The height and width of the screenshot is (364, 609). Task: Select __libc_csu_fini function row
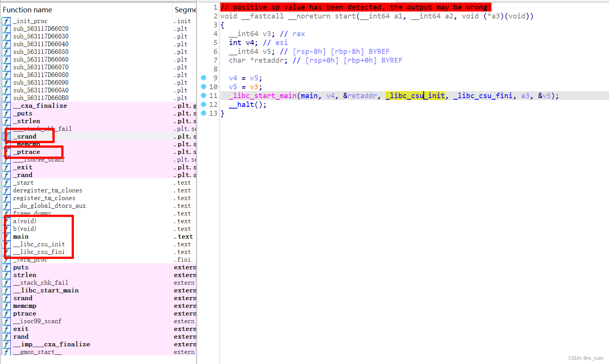[x=98, y=252]
